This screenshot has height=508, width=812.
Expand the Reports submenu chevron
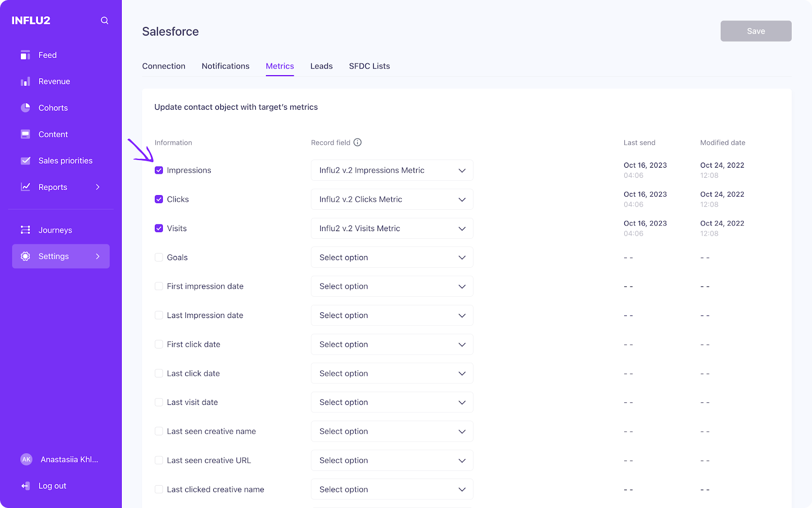[x=98, y=187]
